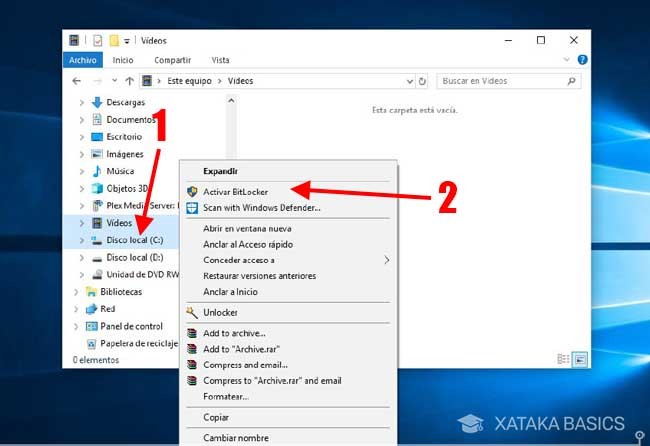Click the BitLocker shield icon

[x=192, y=191]
